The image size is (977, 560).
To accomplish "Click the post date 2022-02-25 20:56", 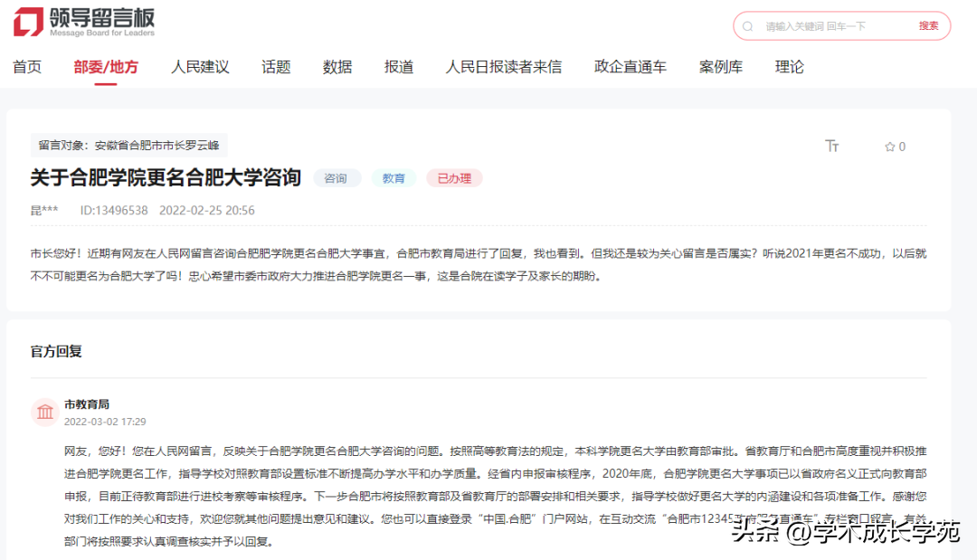I will click(207, 210).
